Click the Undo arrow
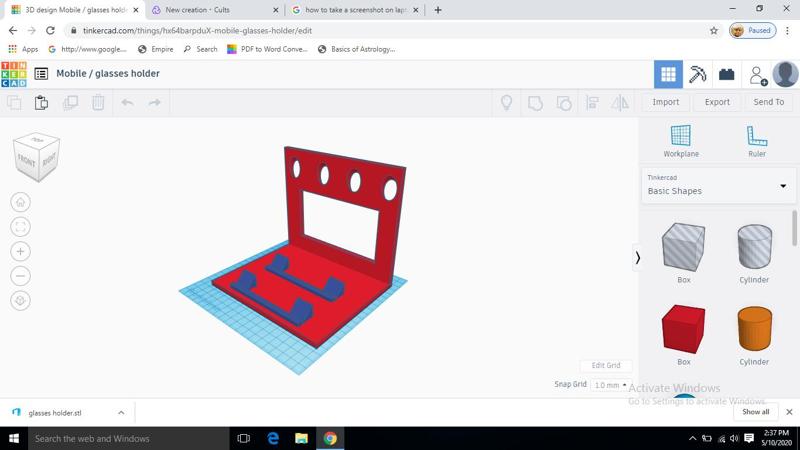This screenshot has width=800, height=450. [x=128, y=103]
